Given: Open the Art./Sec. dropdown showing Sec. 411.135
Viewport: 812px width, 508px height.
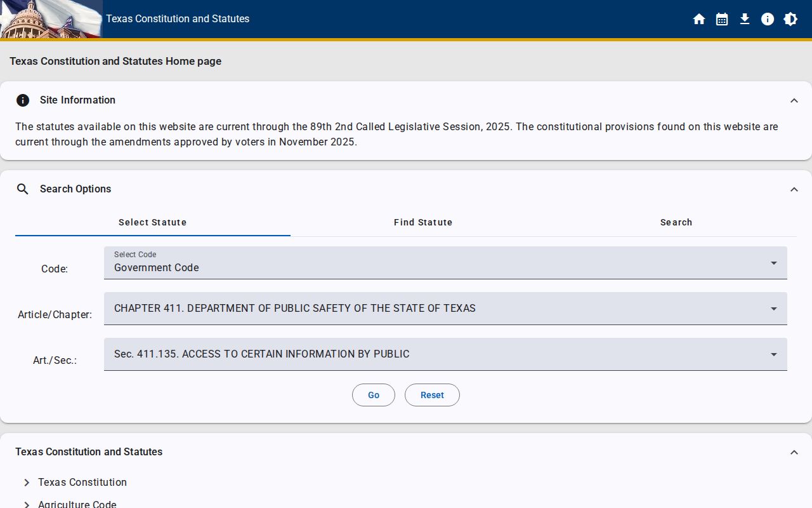Looking at the screenshot, I should click(445, 354).
